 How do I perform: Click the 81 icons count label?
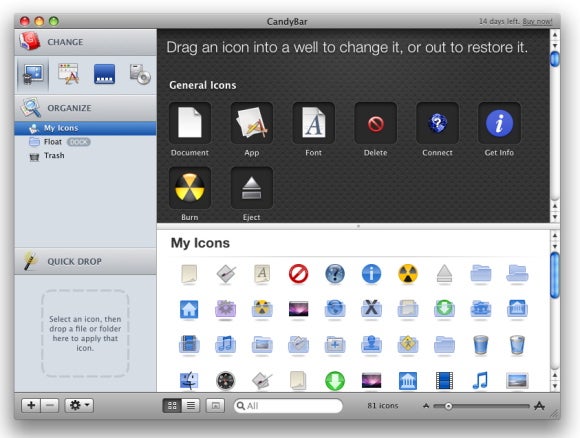tap(383, 406)
